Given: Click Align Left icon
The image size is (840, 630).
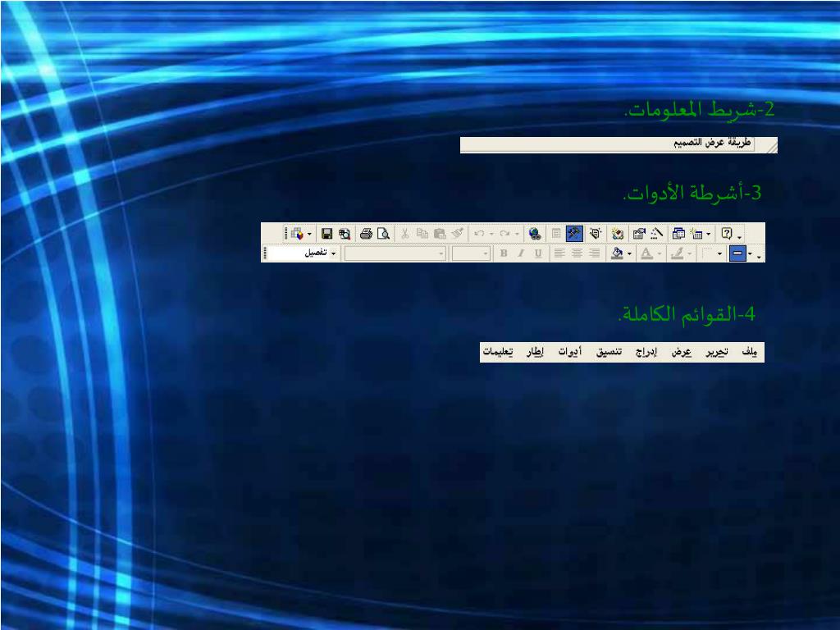Looking at the screenshot, I should pos(559,253).
